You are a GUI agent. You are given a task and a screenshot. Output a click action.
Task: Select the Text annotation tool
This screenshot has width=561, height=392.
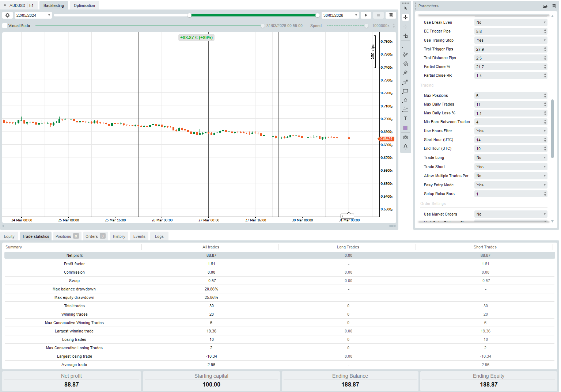tap(405, 118)
